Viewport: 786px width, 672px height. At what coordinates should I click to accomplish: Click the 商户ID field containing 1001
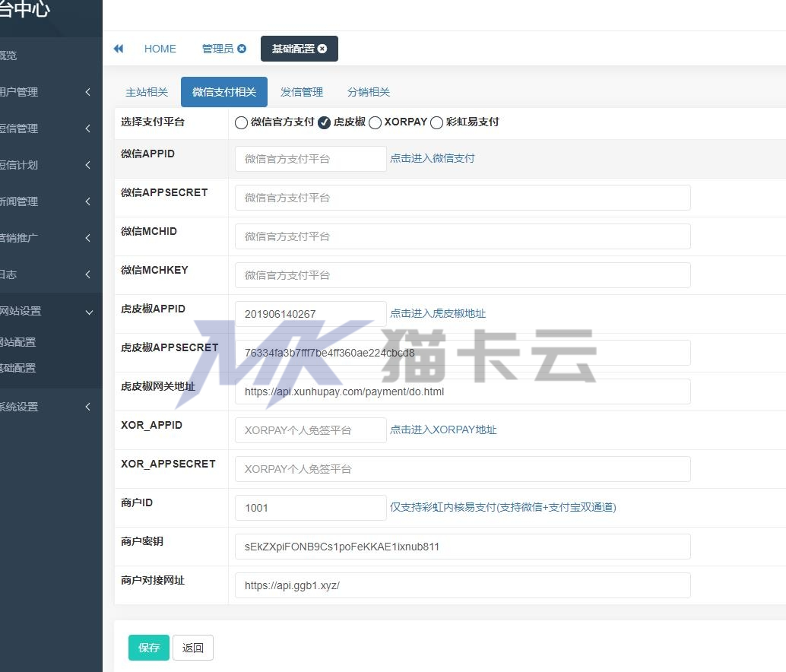(x=310, y=508)
